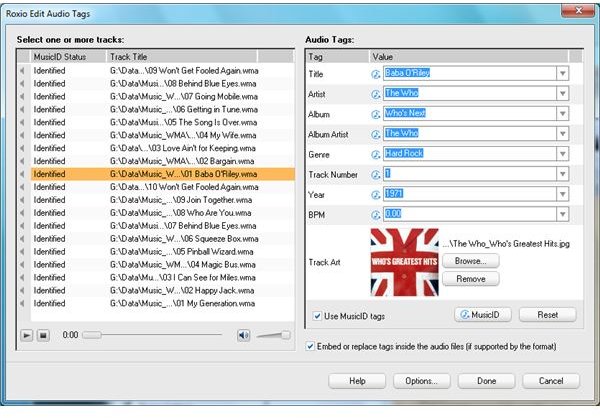Select track 08 Behind Blue Eyes.wma
The width and height of the screenshot is (600, 418).
163,84
